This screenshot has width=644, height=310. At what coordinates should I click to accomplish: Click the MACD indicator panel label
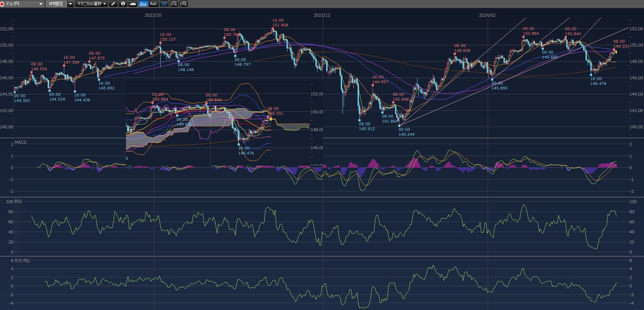click(21, 142)
